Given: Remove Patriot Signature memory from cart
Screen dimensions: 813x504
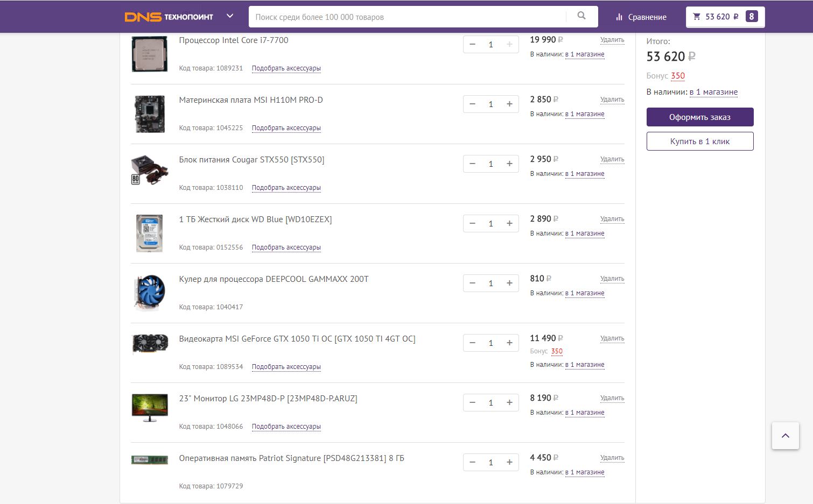Looking at the screenshot, I should coord(612,458).
